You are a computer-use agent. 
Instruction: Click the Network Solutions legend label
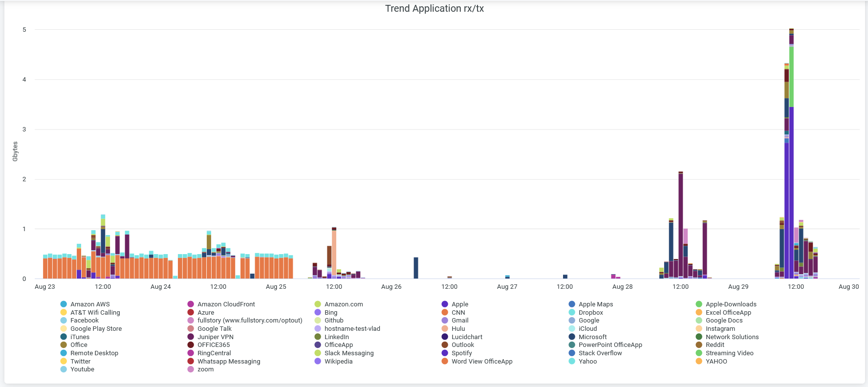coord(732,337)
